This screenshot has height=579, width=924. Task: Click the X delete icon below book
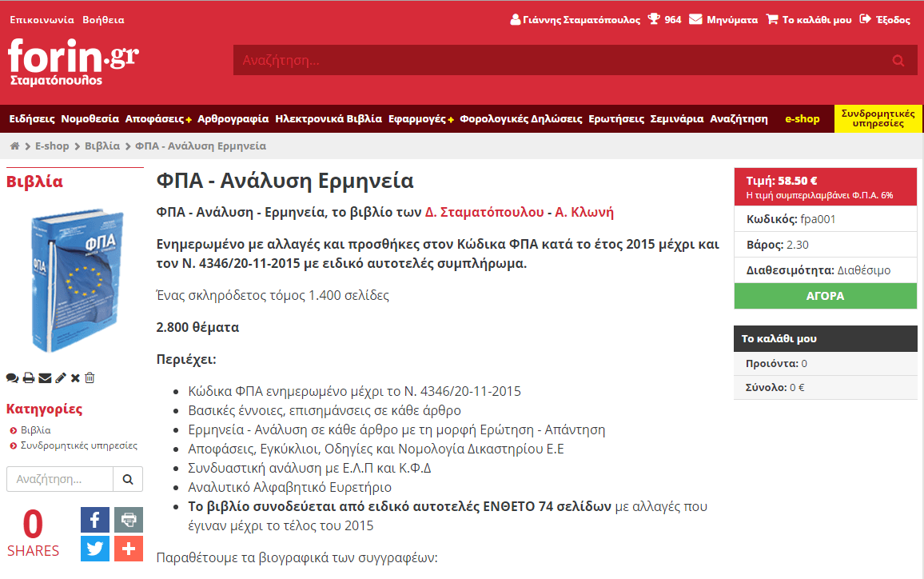(75, 378)
